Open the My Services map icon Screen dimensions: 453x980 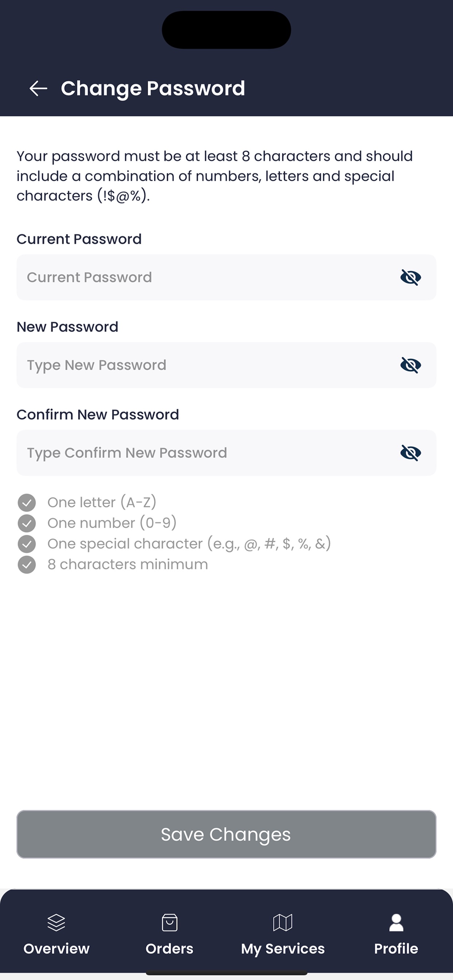(x=283, y=922)
